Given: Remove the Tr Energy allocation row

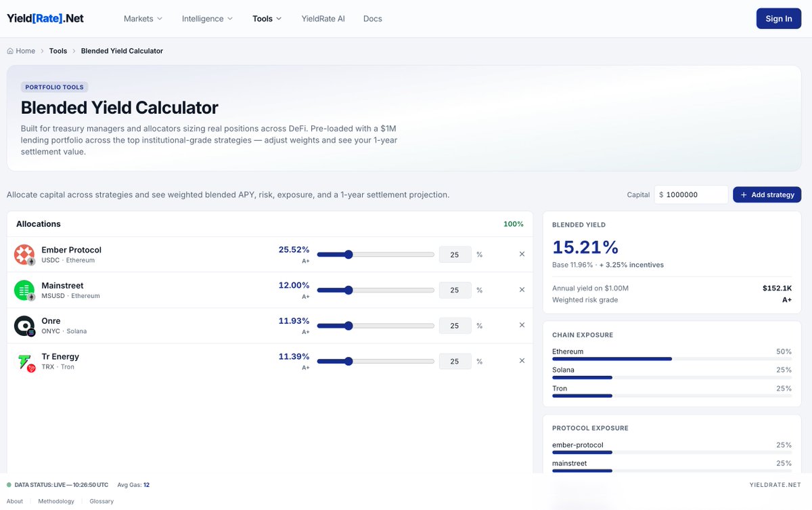Looking at the screenshot, I should [x=522, y=360].
